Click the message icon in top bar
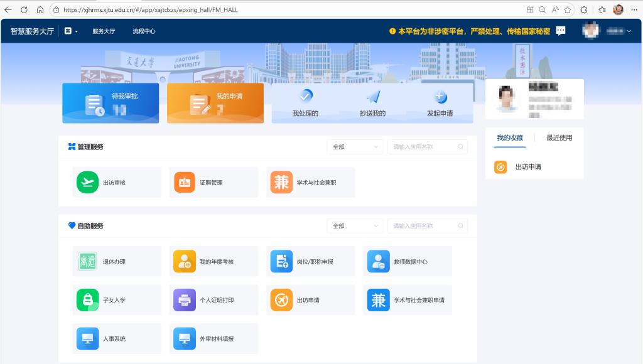Image resolution: width=643 pixels, height=364 pixels. [x=561, y=31]
